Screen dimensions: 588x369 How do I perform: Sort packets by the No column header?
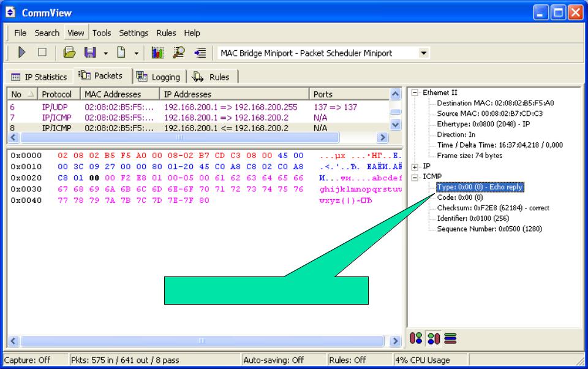(23, 94)
